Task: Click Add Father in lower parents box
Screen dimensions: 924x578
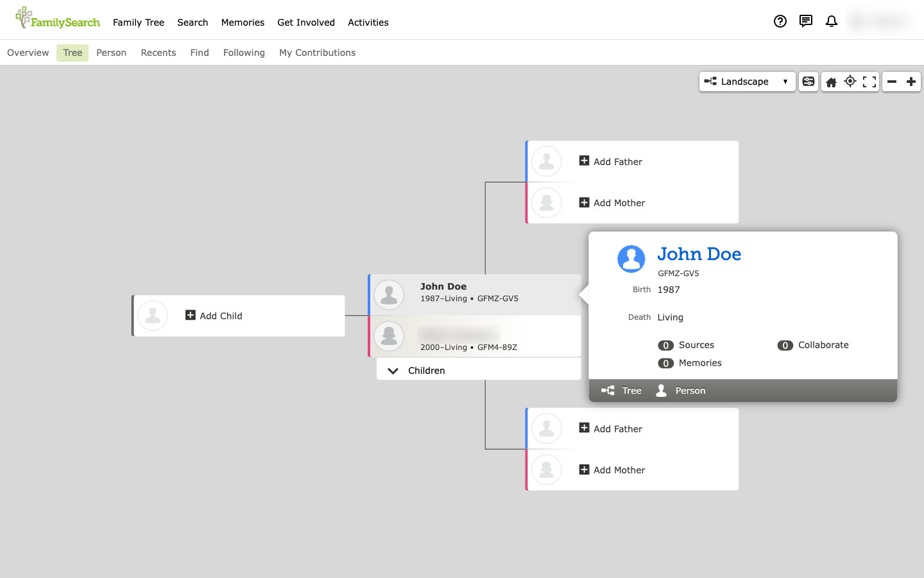Action: 611,428
